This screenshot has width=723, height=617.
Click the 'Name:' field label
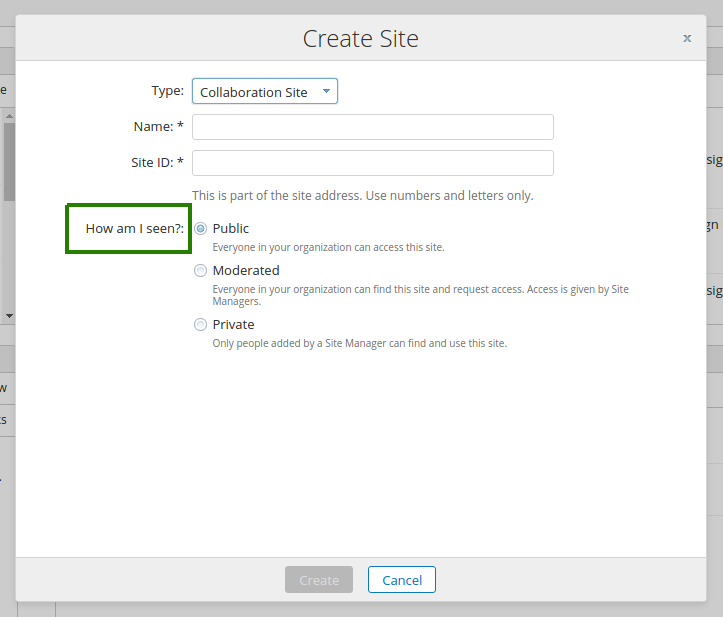(x=158, y=126)
